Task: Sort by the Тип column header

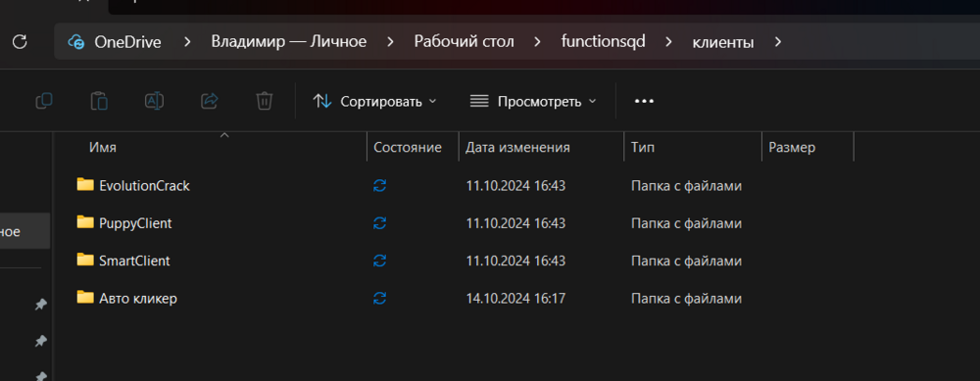Action: pyautogui.click(x=643, y=148)
